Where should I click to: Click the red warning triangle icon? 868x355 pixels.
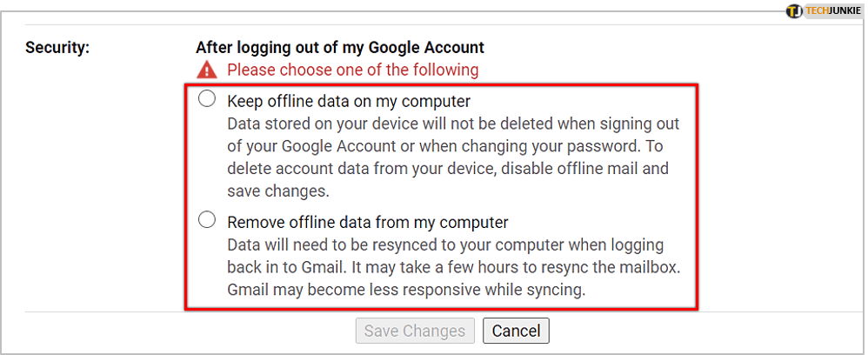[207, 70]
